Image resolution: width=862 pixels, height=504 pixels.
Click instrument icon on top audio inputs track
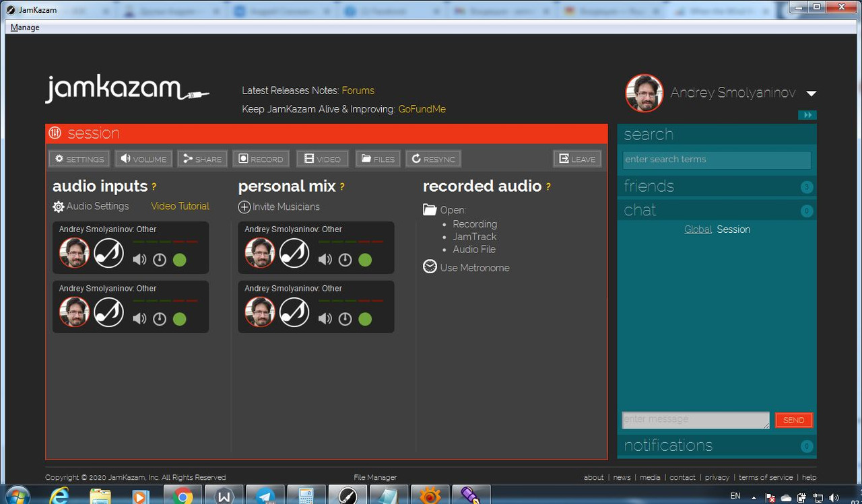pyautogui.click(x=108, y=253)
